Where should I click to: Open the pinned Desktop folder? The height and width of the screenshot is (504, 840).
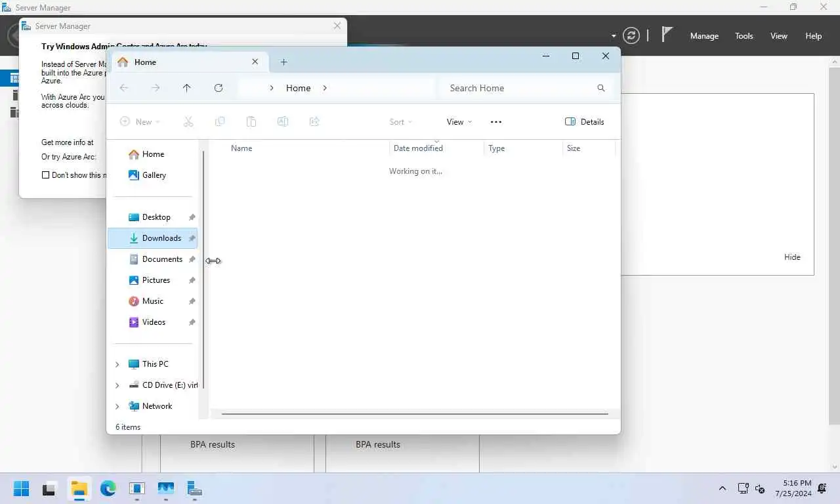152,217
